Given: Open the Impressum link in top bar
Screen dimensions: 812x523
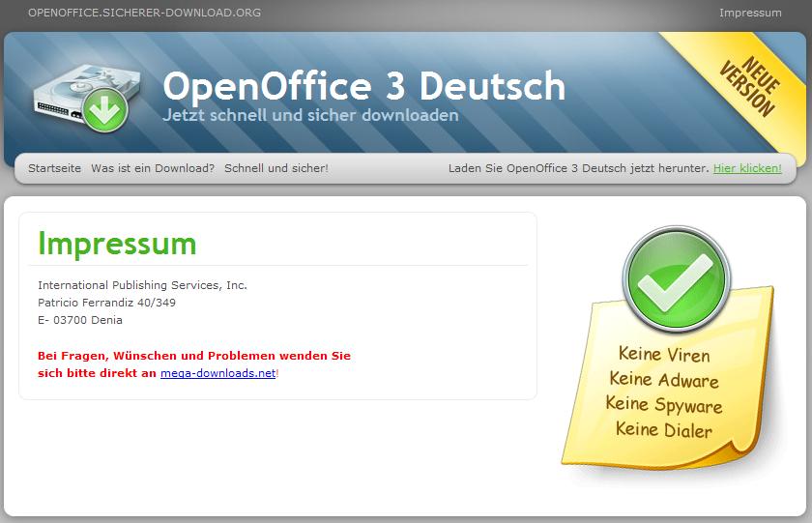Looking at the screenshot, I should (x=750, y=13).
